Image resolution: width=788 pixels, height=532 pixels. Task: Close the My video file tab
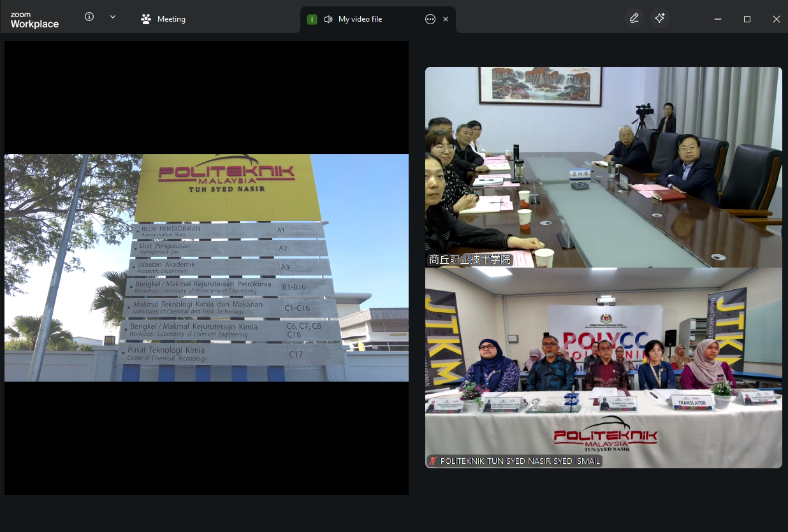coord(446,19)
